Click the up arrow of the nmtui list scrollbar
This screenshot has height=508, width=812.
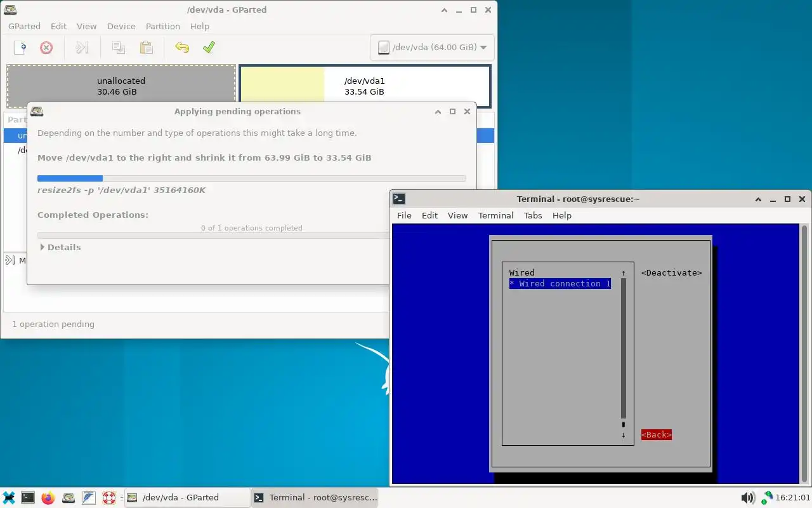pos(624,273)
